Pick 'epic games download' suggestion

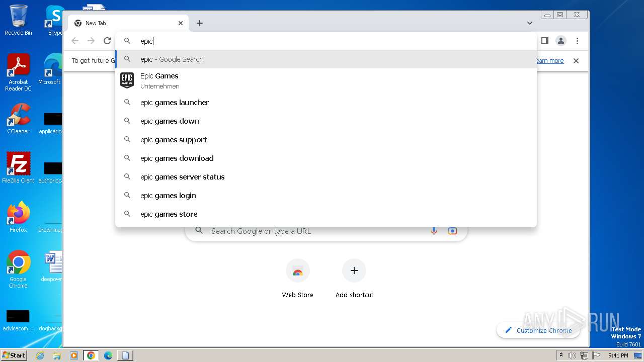click(x=326, y=158)
